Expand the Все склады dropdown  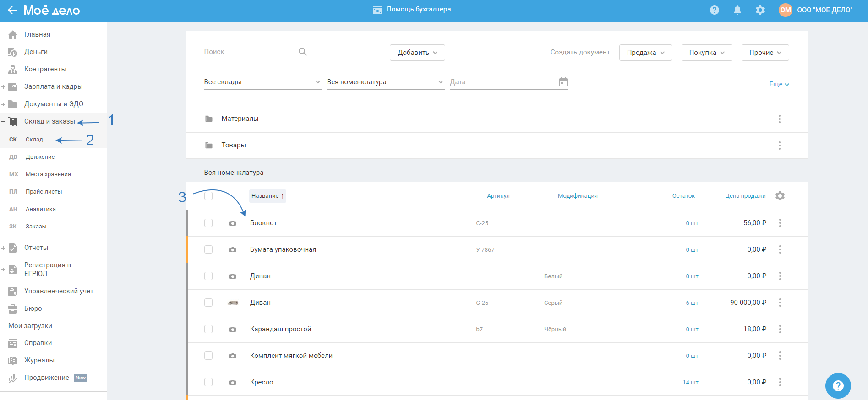pos(262,82)
